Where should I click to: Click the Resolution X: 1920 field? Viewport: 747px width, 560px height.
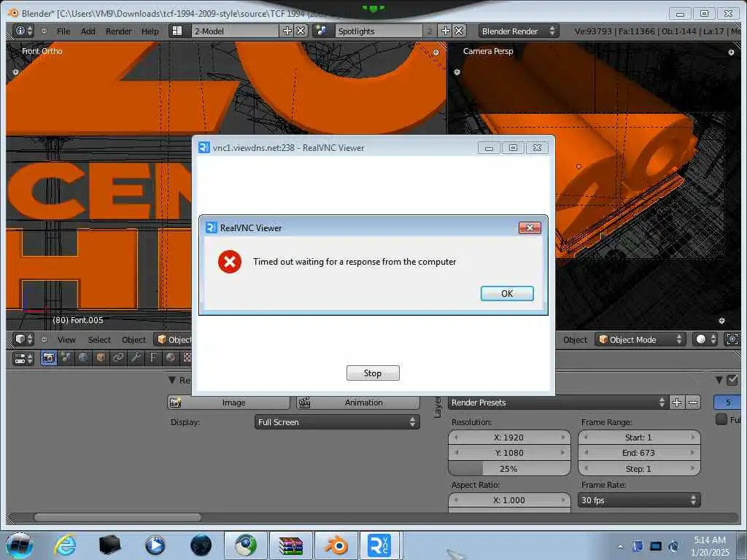pos(509,437)
